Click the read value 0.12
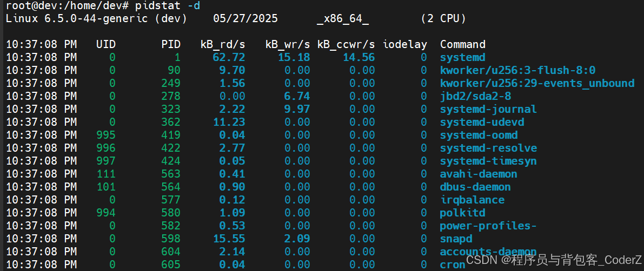The width and height of the screenshot is (644, 271). tap(232, 200)
